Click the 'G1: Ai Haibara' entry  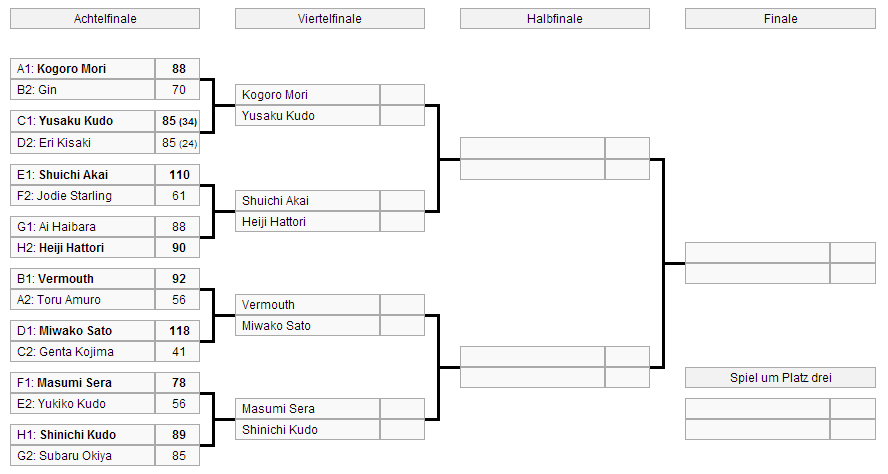pyautogui.click(x=83, y=227)
